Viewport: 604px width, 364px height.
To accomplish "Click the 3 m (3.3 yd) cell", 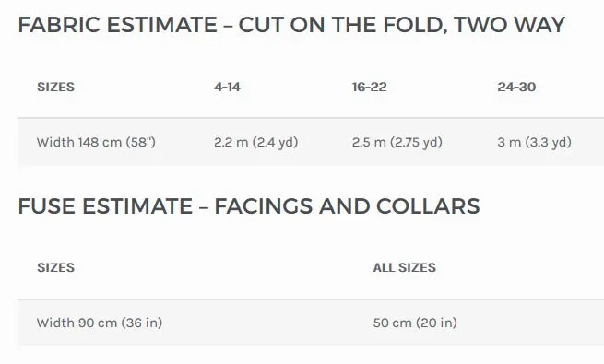I will [534, 142].
